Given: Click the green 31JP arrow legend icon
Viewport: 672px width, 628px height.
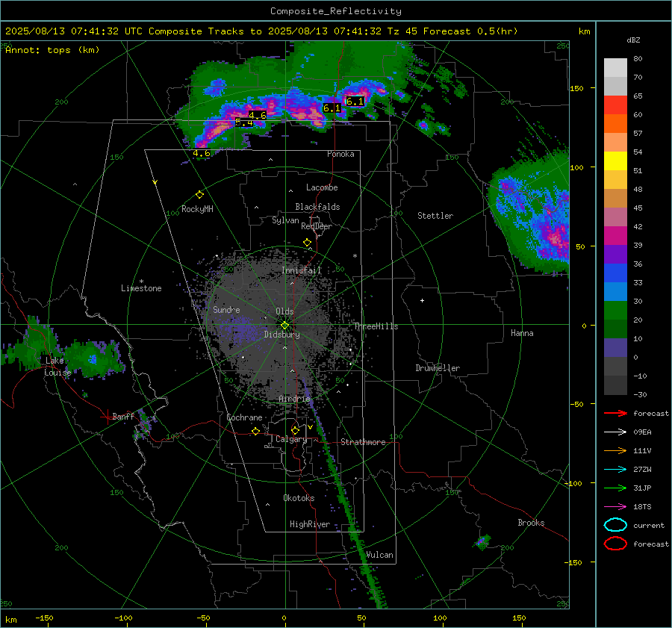Looking at the screenshot, I should [x=615, y=488].
